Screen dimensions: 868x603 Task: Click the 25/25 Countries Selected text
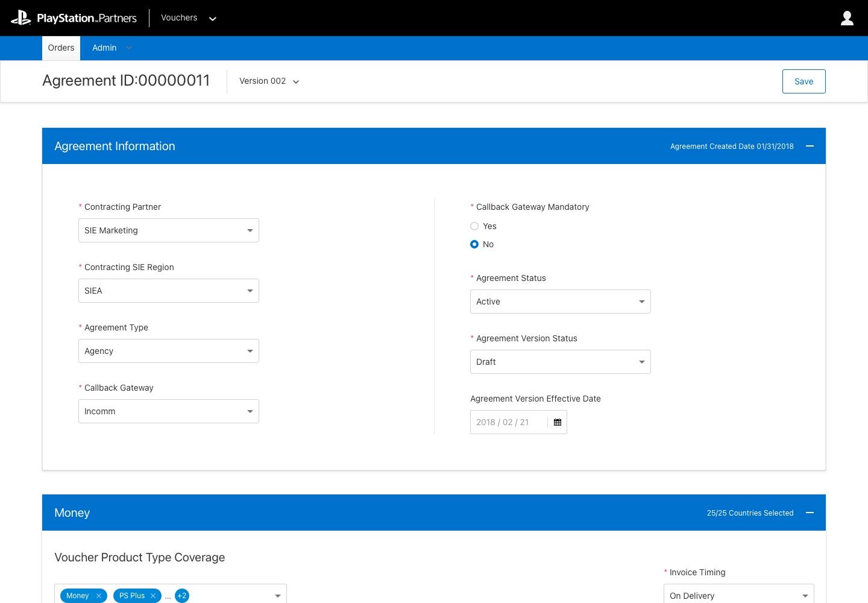tap(750, 513)
